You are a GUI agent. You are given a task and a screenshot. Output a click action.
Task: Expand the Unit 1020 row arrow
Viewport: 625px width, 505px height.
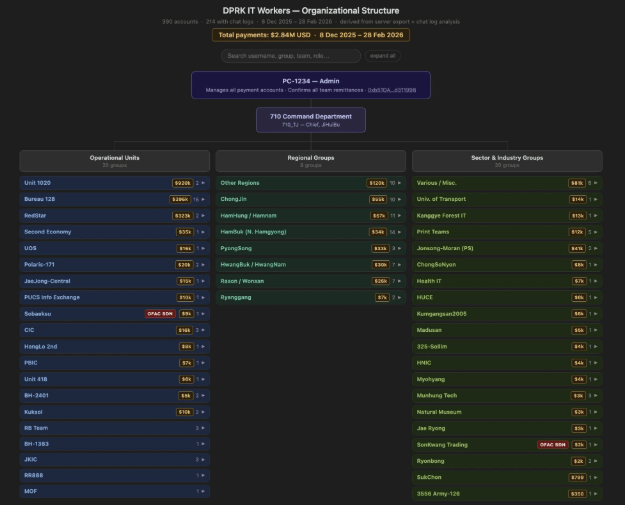205,183
